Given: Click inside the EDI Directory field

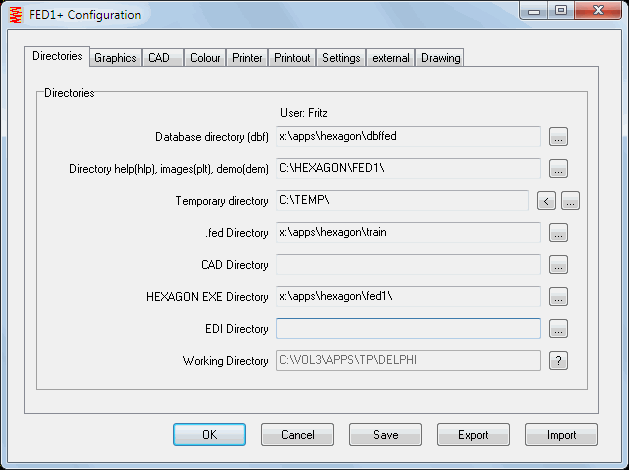Looking at the screenshot, I should tap(408, 329).
